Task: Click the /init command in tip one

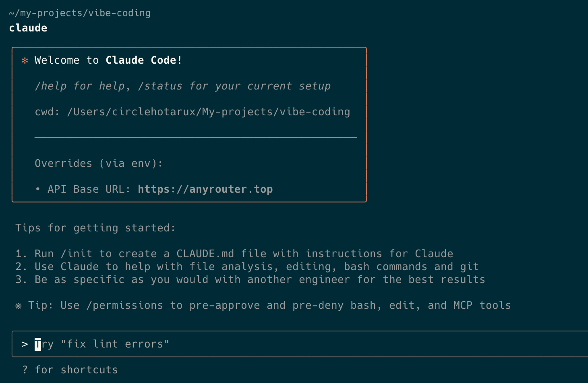Action: (77, 254)
